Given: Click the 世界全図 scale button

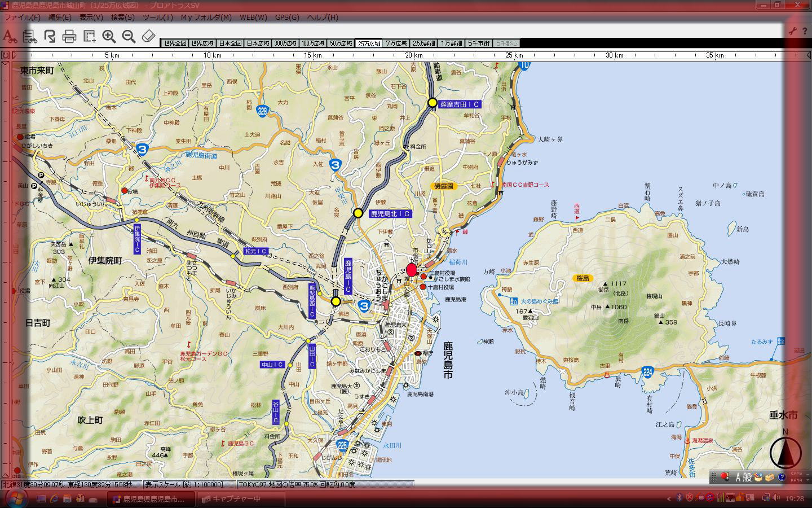Looking at the screenshot, I should 174,43.
